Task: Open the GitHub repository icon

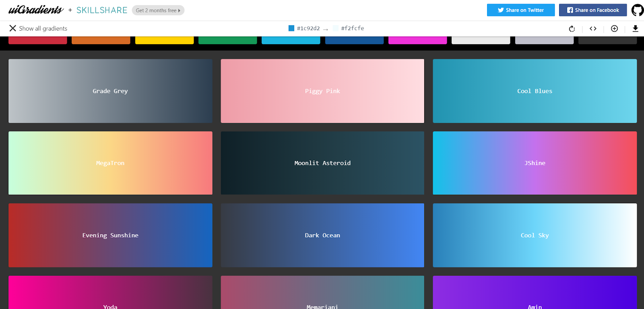Action: [638, 10]
